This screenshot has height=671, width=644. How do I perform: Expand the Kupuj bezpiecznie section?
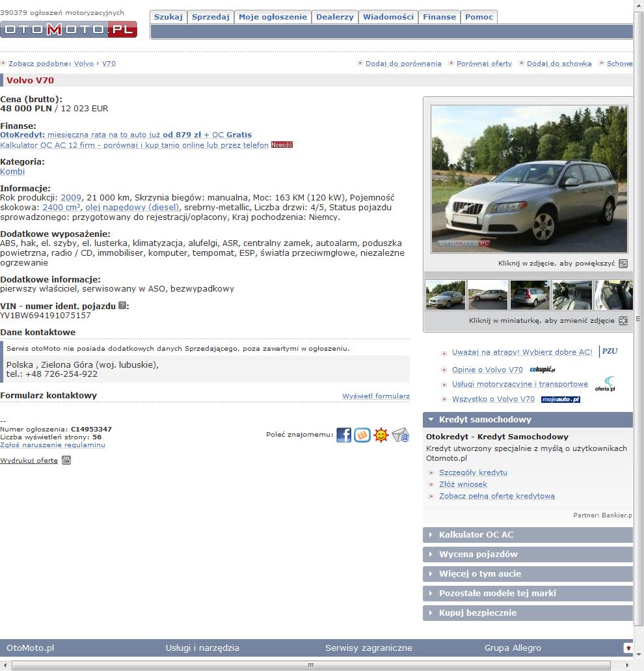coord(528,613)
